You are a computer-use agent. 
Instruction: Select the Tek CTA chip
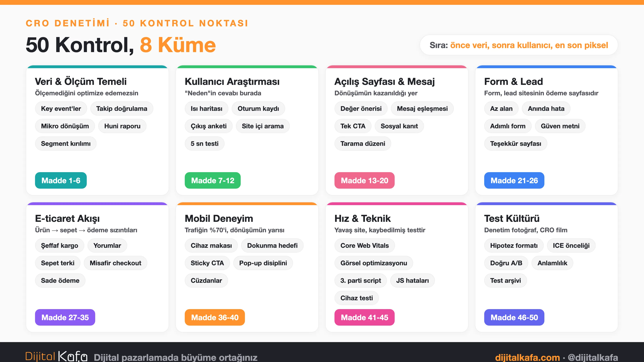pos(353,126)
